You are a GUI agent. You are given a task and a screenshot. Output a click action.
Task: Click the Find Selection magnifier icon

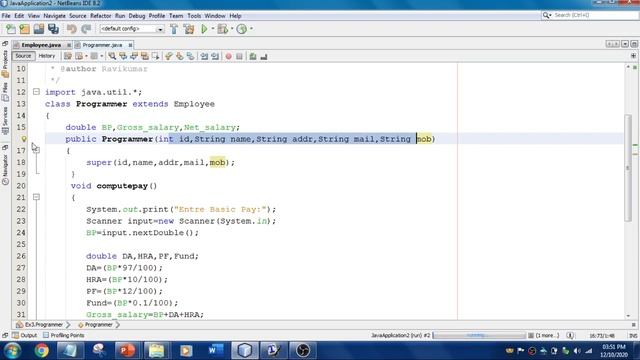(112, 56)
